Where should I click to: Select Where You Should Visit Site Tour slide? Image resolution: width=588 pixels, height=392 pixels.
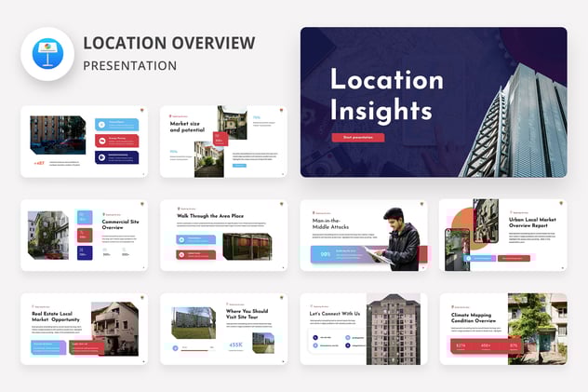click(x=222, y=329)
